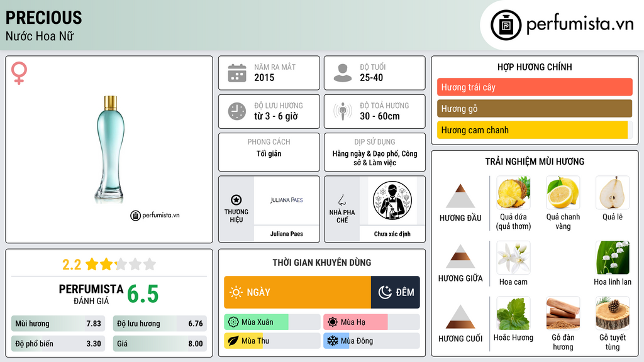The image size is (644, 362).
Task: Click the Hằng ngày & Dạo phố occasion text
Action: coord(375,158)
